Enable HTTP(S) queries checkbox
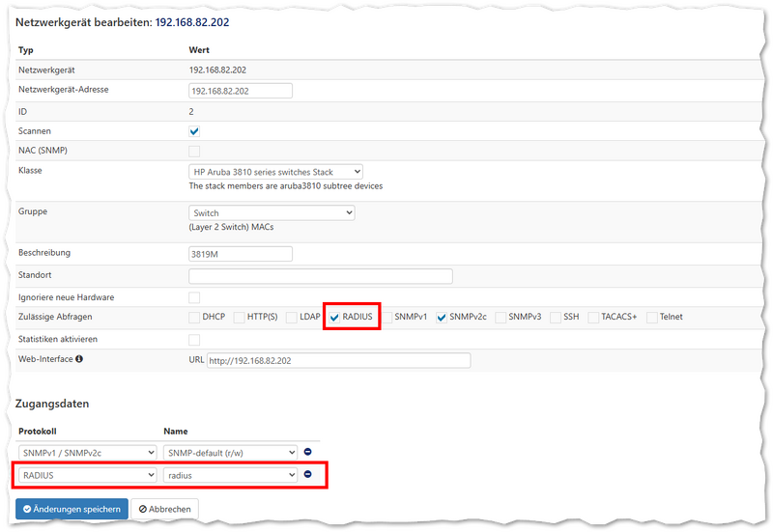 point(239,318)
